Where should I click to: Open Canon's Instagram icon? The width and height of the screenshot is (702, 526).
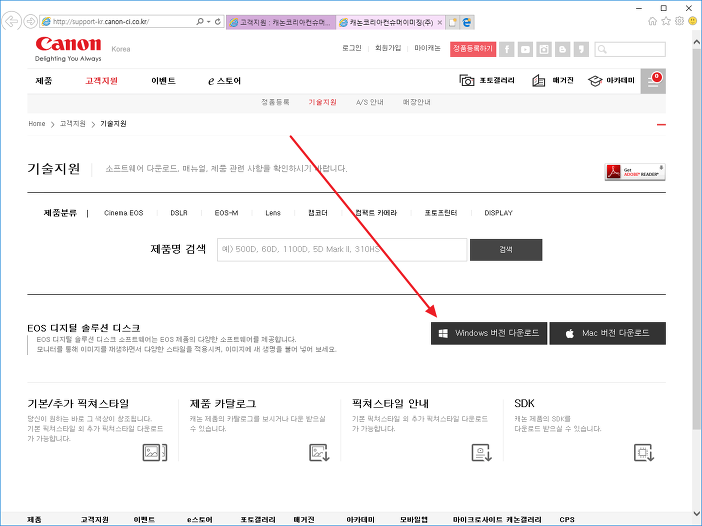(544, 49)
